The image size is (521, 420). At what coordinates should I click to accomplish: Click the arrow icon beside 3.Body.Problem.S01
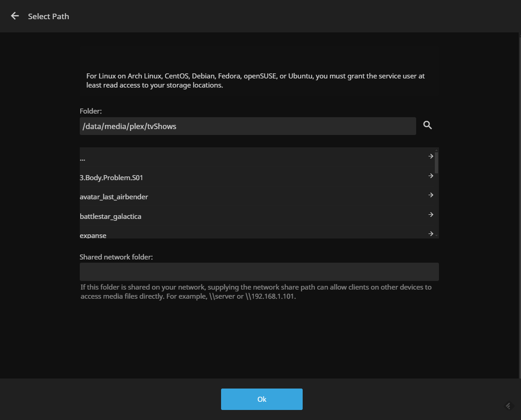[x=430, y=176]
